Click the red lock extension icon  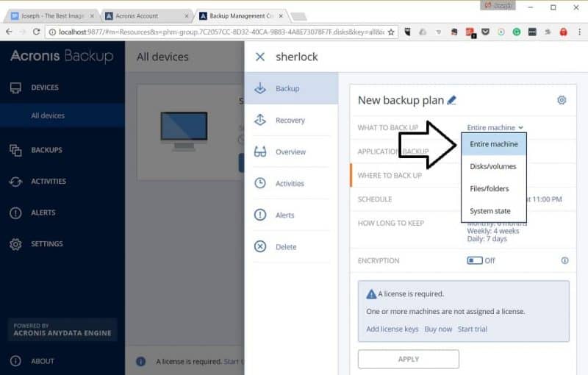pyautogui.click(x=563, y=32)
